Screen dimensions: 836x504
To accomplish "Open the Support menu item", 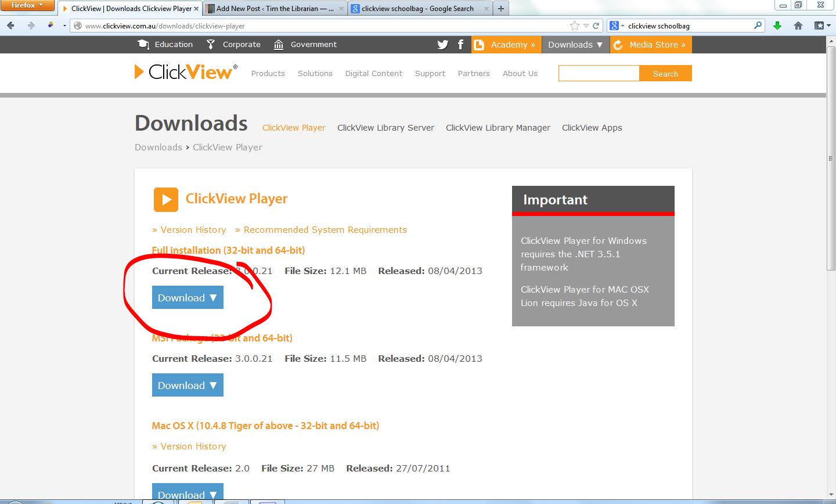I will 430,74.
